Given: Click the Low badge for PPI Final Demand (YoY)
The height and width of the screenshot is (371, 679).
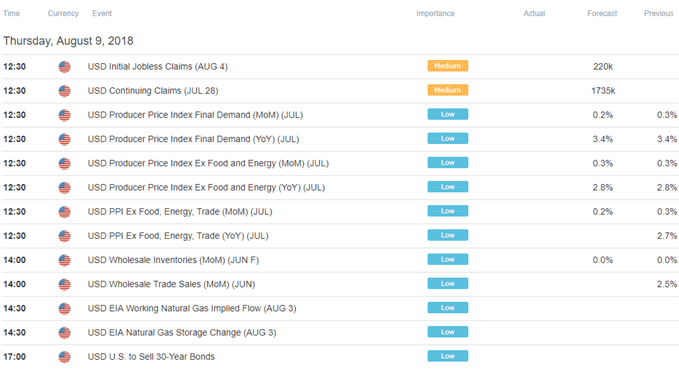Looking at the screenshot, I should pos(448,139).
